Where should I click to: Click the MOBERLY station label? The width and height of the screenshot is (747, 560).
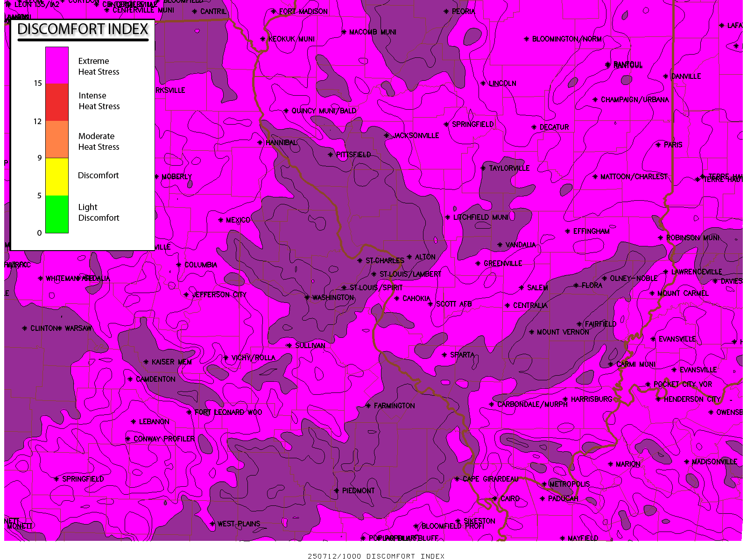(176, 177)
